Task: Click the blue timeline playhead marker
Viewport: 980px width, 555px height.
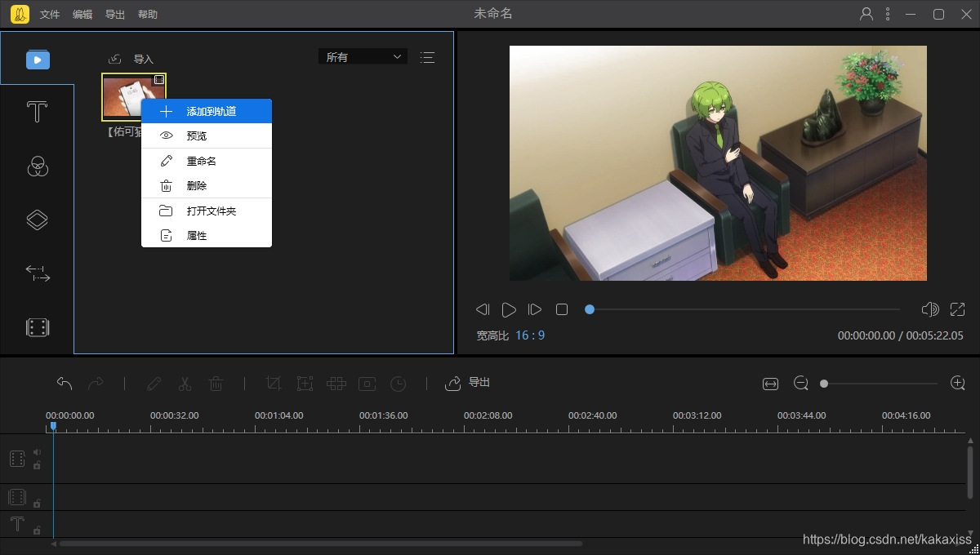Action: [53, 426]
